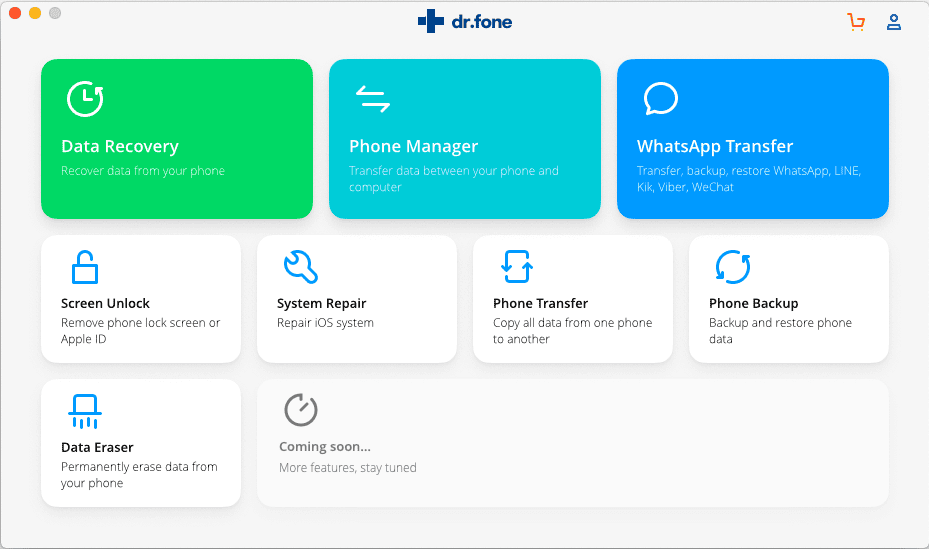The width and height of the screenshot is (929, 549).
Task: Click the Screen Unlock padlock icon
Action: 85,267
